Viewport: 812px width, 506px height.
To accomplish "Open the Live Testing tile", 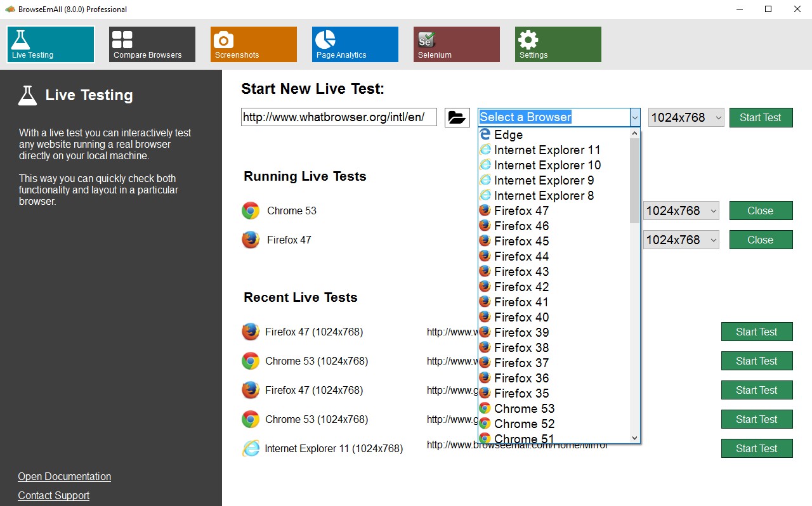I will coord(51,44).
